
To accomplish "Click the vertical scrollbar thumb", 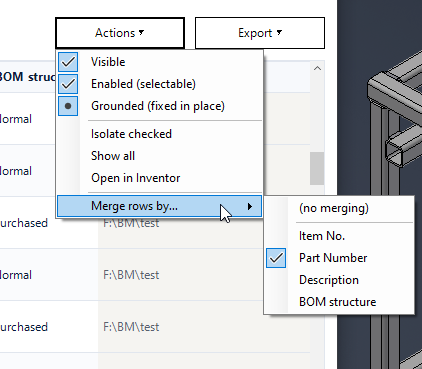I will point(317,168).
